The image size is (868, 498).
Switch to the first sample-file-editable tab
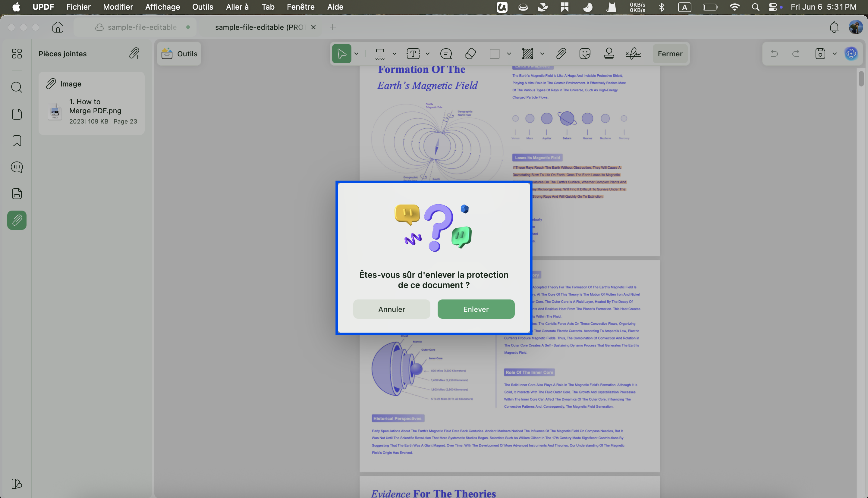pos(136,27)
